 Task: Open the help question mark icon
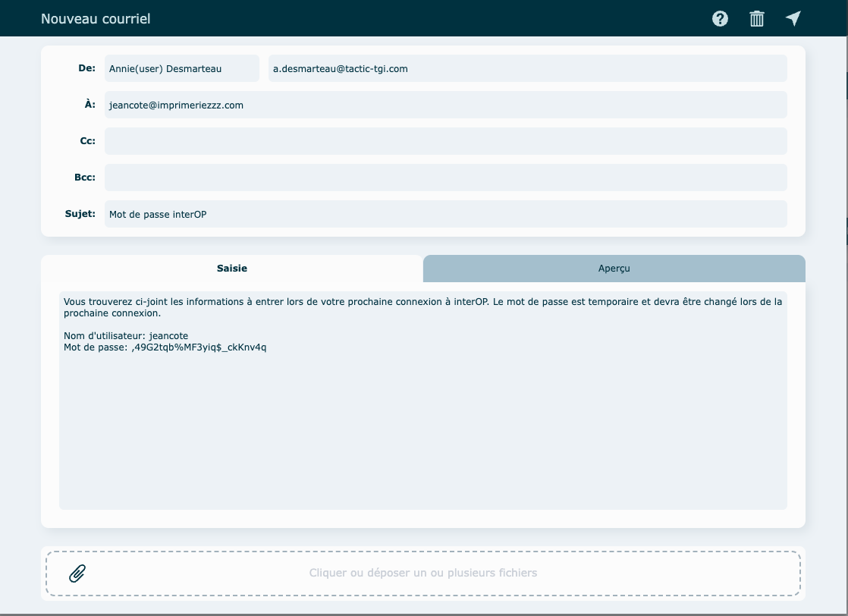click(x=720, y=19)
